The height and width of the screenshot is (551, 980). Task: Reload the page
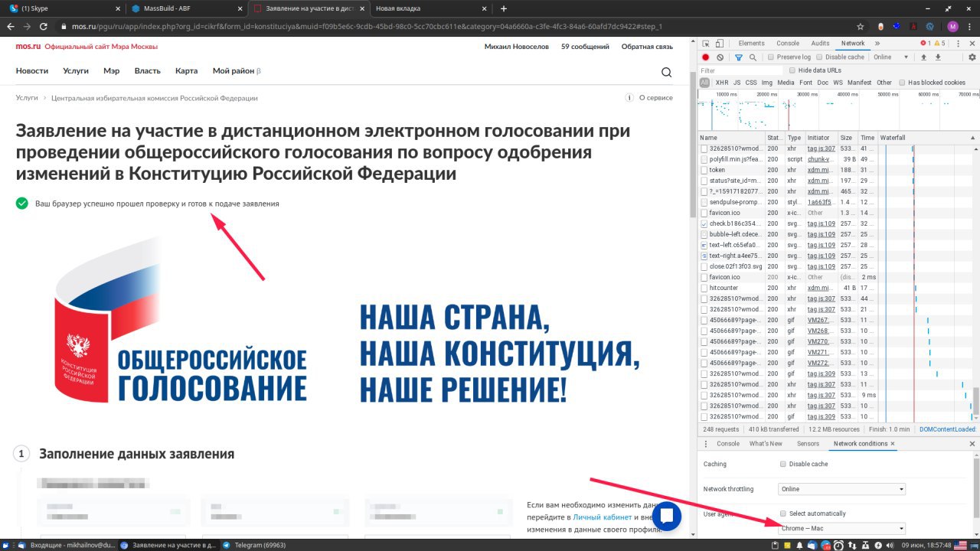point(44,26)
